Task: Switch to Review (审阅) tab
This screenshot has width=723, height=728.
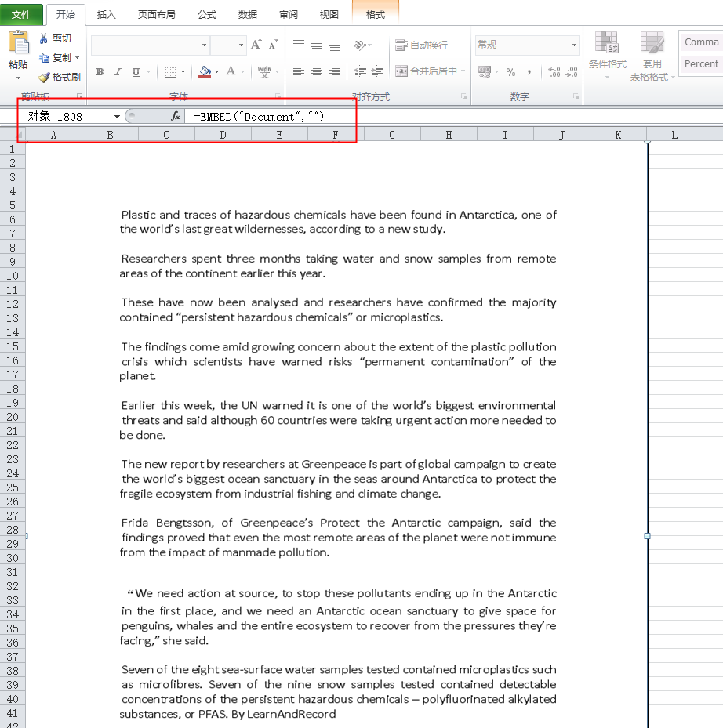Action: coord(289,15)
